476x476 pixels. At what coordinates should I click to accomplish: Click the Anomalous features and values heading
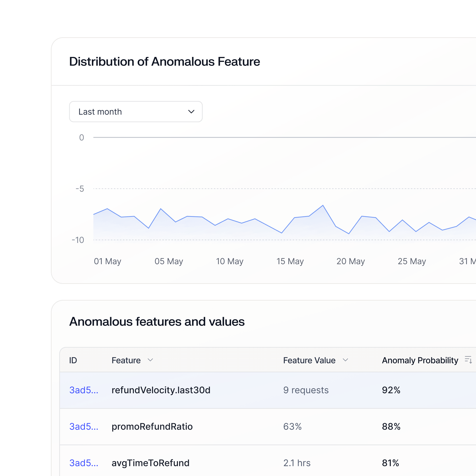pos(157,322)
